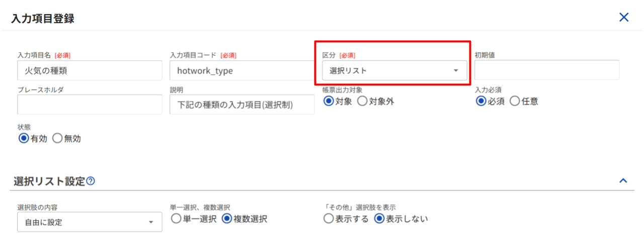Open the 選択肢の内容 dropdown

tap(90, 222)
